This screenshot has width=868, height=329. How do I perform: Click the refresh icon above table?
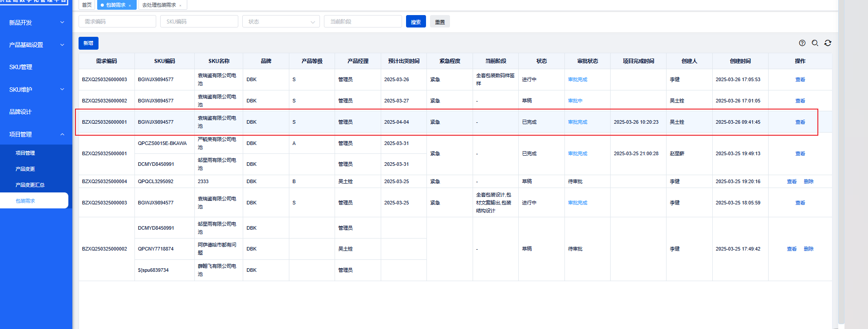click(828, 43)
